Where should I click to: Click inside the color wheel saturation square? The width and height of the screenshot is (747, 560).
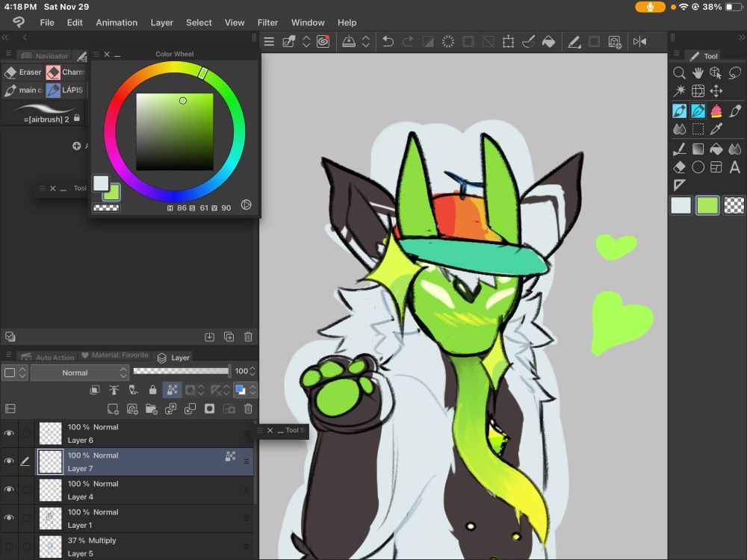(175, 131)
